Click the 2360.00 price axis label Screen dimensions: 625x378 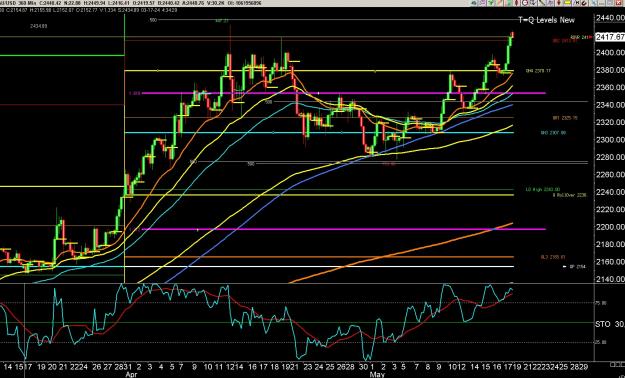click(x=610, y=87)
